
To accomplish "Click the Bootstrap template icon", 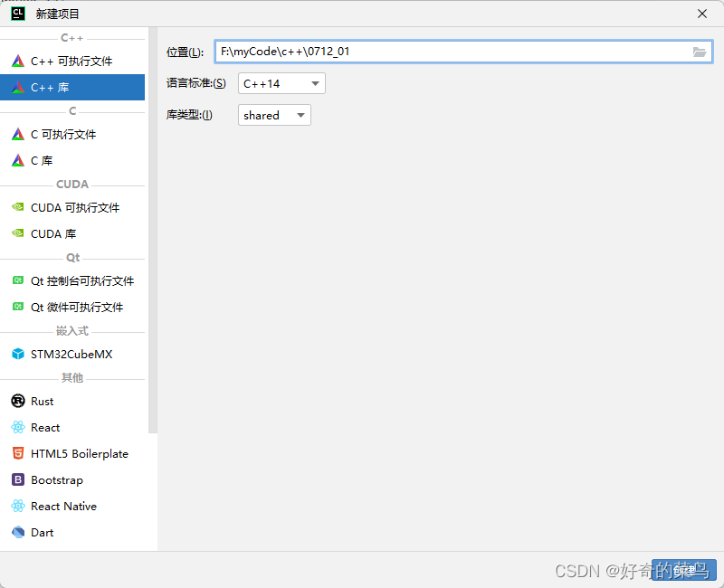I will (x=19, y=479).
